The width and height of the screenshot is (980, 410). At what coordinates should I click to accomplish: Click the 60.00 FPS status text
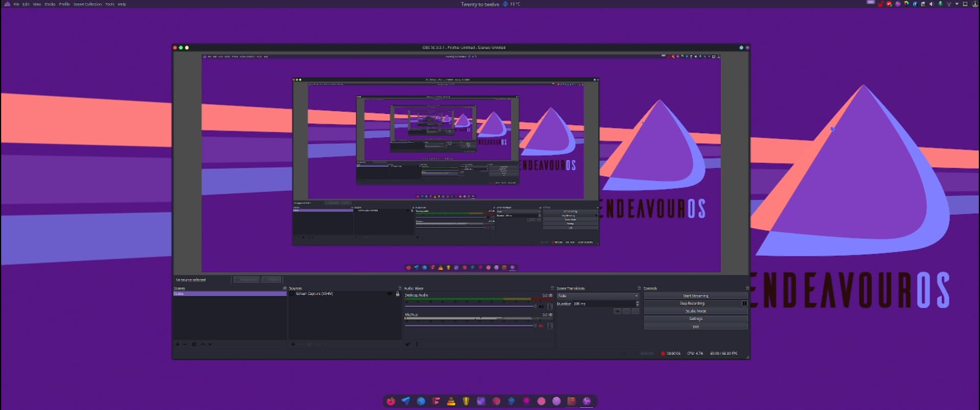(x=724, y=353)
